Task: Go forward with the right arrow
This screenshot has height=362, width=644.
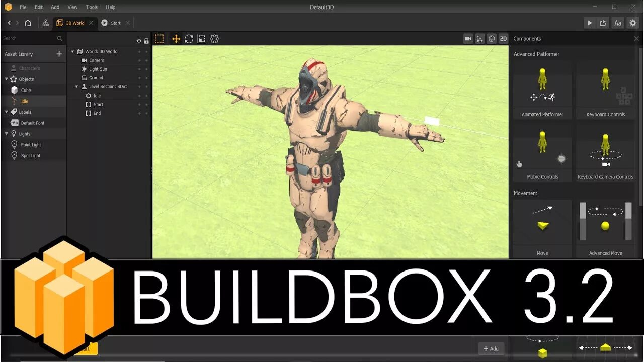Action: [x=17, y=23]
